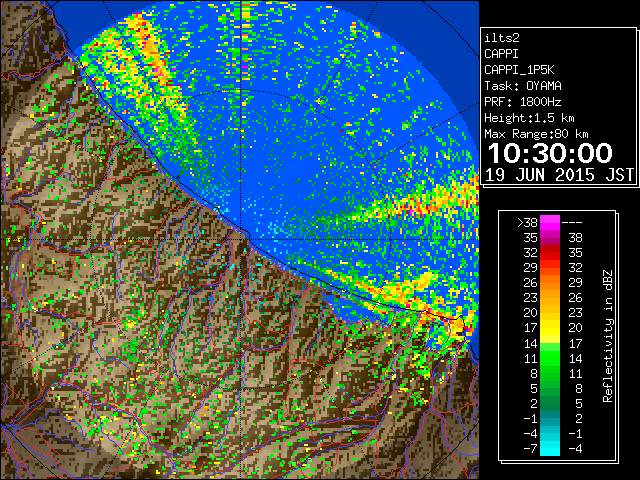
Task: Click the "ilts2" label
Action: point(502,38)
